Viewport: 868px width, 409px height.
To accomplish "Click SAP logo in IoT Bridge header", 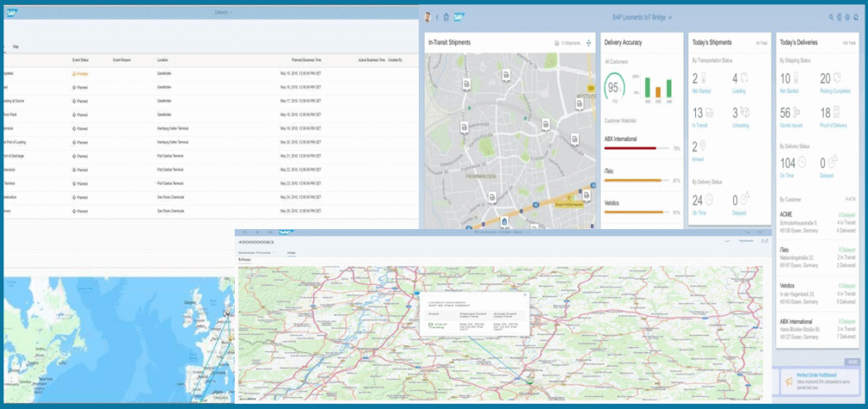I will coord(459,17).
